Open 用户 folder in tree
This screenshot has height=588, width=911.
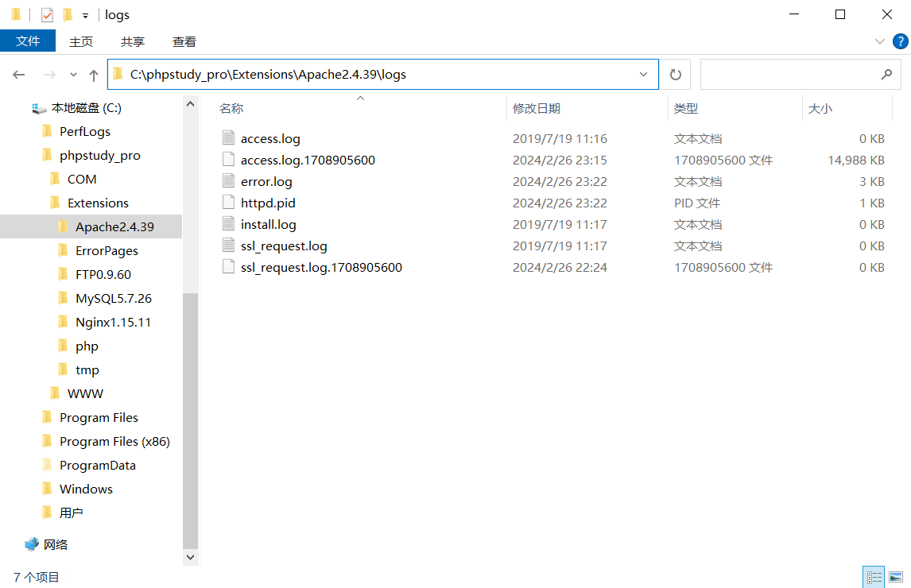point(71,513)
